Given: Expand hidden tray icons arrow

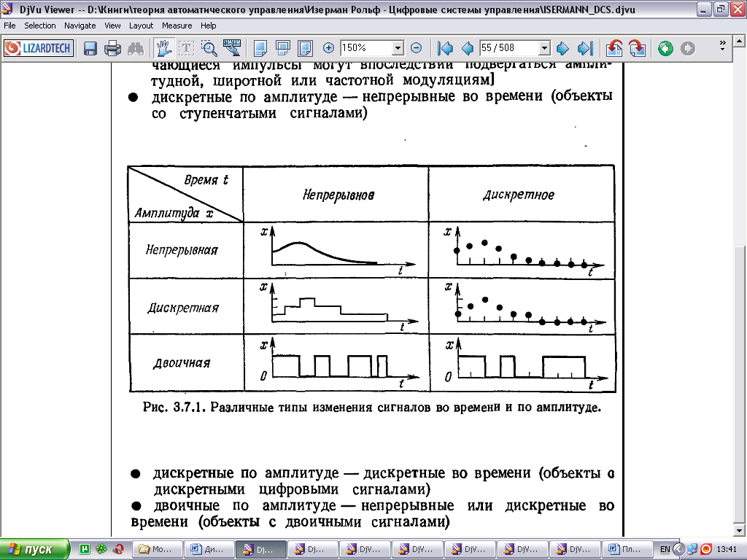Looking at the screenshot, I should pyautogui.click(x=678, y=550).
